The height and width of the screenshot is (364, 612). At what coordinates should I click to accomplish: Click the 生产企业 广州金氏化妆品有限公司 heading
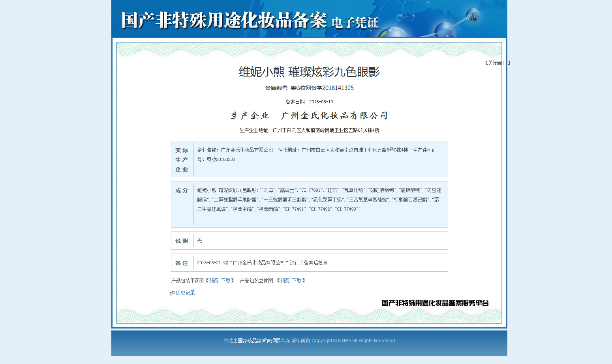tap(310, 116)
